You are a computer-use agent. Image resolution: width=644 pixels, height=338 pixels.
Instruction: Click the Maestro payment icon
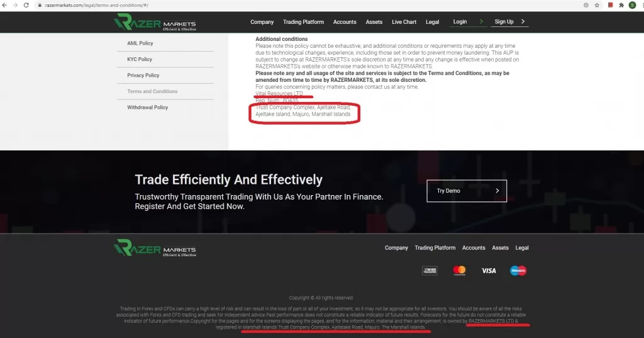518,271
